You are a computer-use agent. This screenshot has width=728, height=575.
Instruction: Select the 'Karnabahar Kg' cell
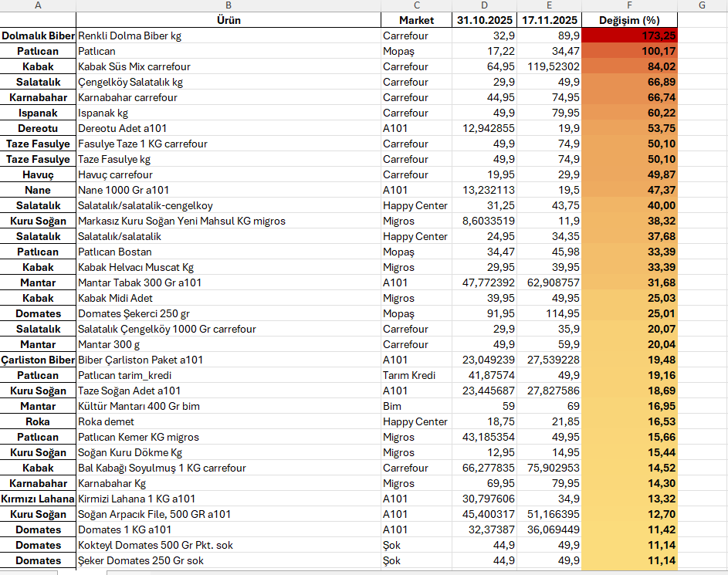[229, 483]
